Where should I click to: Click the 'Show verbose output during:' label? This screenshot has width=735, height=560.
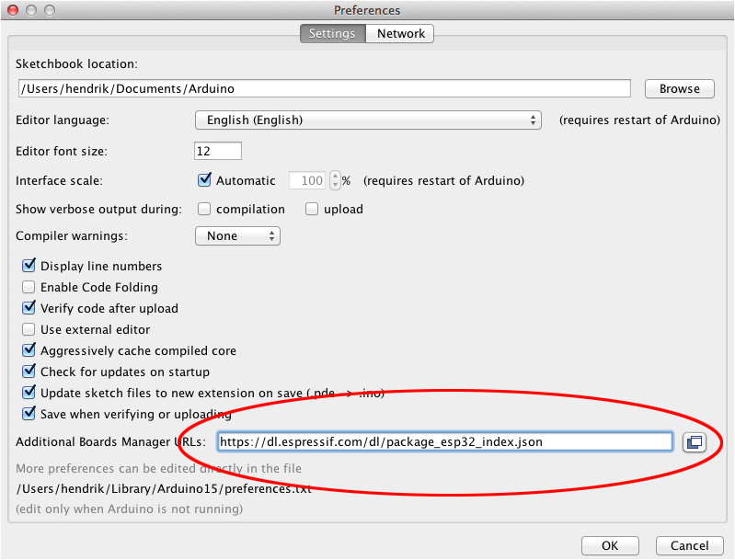(98, 210)
